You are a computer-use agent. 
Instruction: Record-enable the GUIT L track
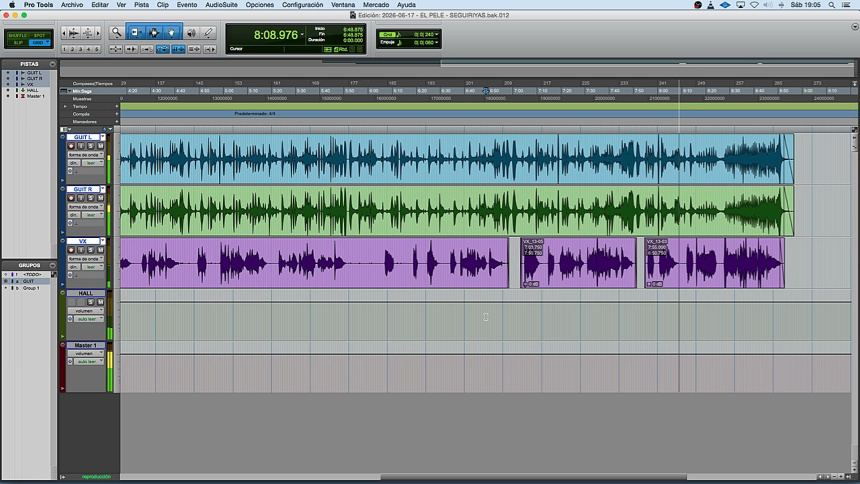point(71,146)
